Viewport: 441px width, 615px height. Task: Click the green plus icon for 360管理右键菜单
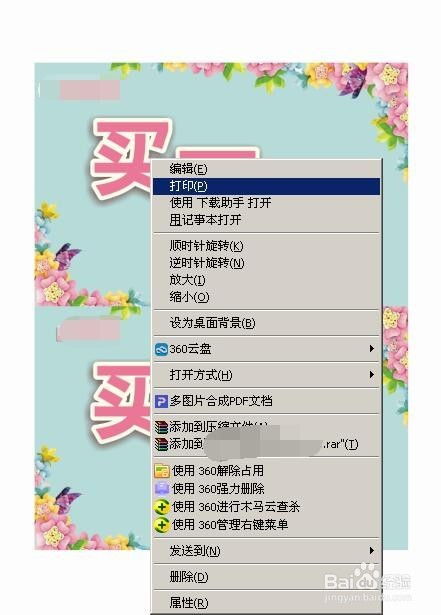pyautogui.click(x=161, y=525)
